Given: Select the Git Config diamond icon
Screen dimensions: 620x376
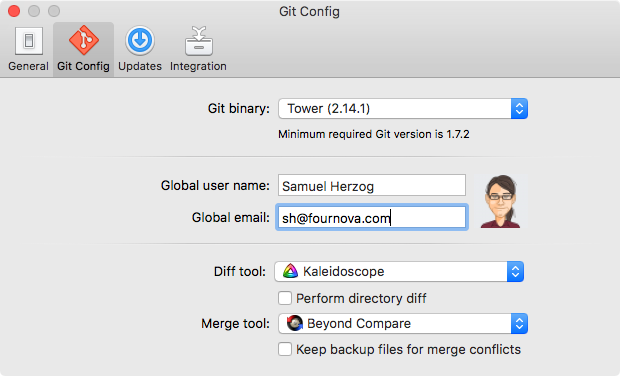Looking at the screenshot, I should point(83,40).
